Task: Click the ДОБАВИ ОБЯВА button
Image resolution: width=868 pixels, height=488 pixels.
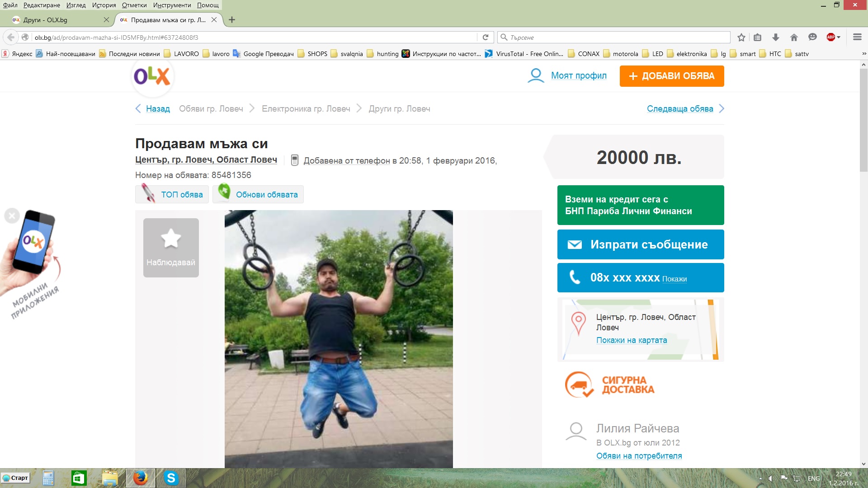Action: point(671,76)
